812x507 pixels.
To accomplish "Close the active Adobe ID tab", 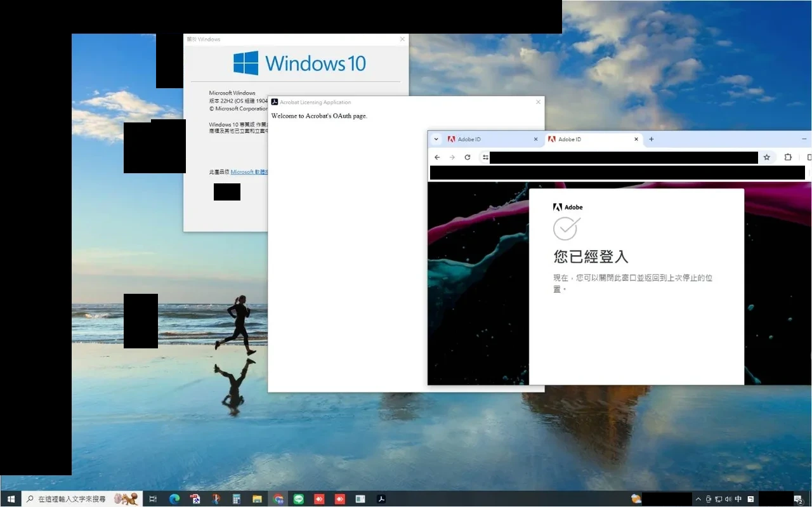I will pos(636,139).
